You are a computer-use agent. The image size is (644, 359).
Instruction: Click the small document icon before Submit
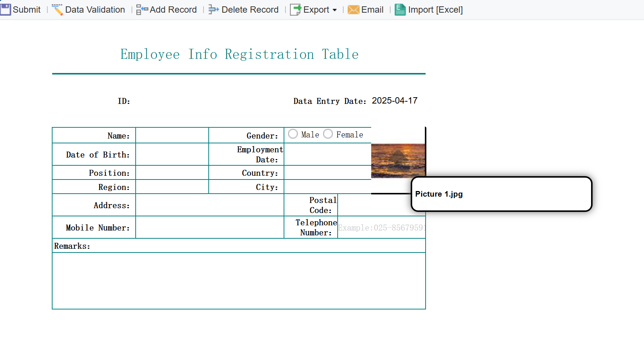tap(6, 9)
